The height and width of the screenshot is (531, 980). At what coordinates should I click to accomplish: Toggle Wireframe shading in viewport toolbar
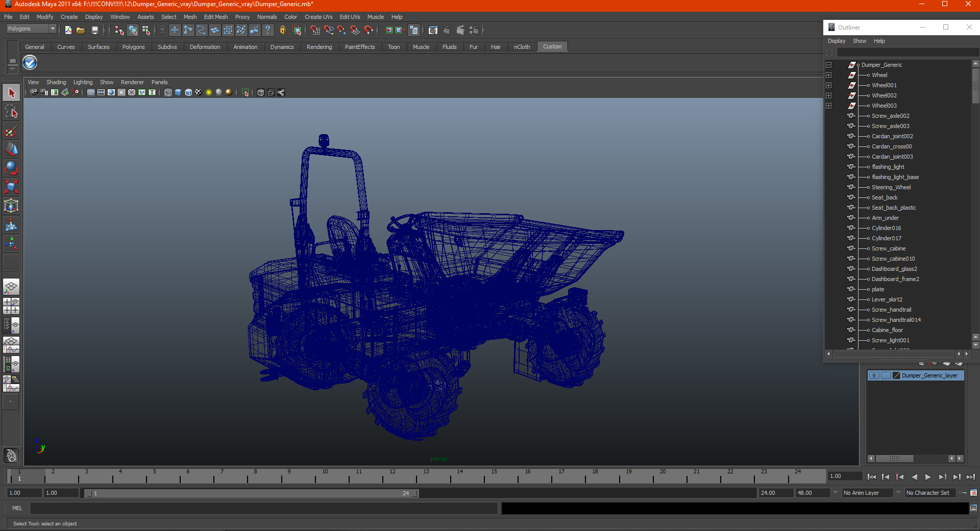[x=168, y=92]
